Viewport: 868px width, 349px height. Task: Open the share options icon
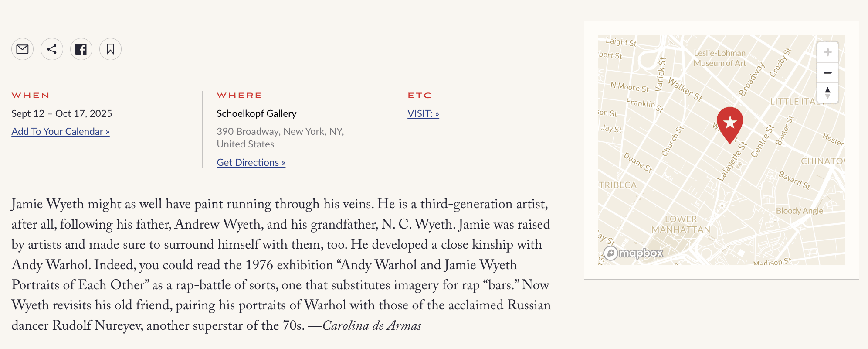[52, 49]
